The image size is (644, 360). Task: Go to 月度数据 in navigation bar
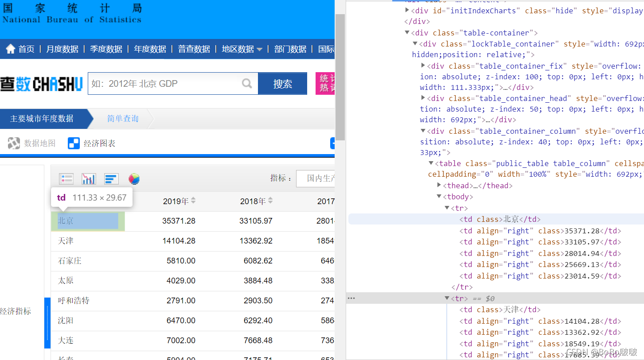point(62,49)
